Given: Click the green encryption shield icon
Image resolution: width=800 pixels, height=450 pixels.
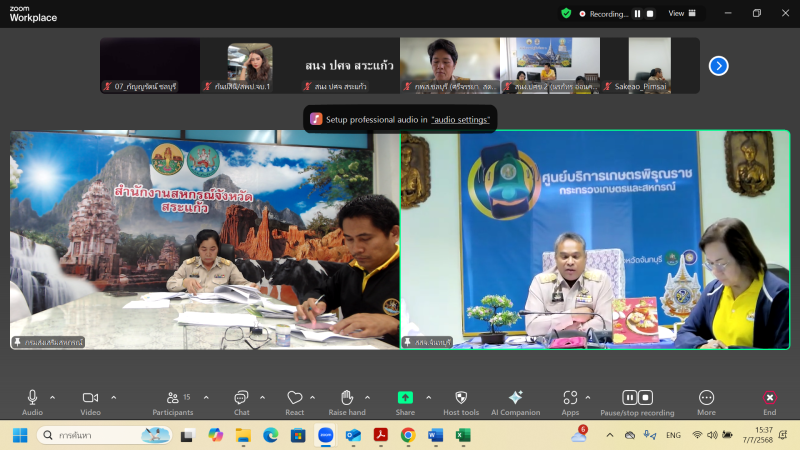Looking at the screenshot, I should [x=566, y=13].
